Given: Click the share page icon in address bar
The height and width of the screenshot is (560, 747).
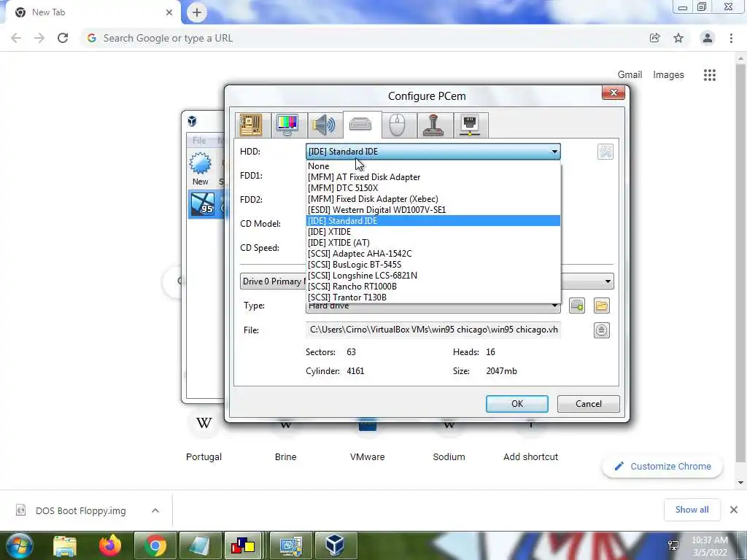Looking at the screenshot, I should (654, 38).
